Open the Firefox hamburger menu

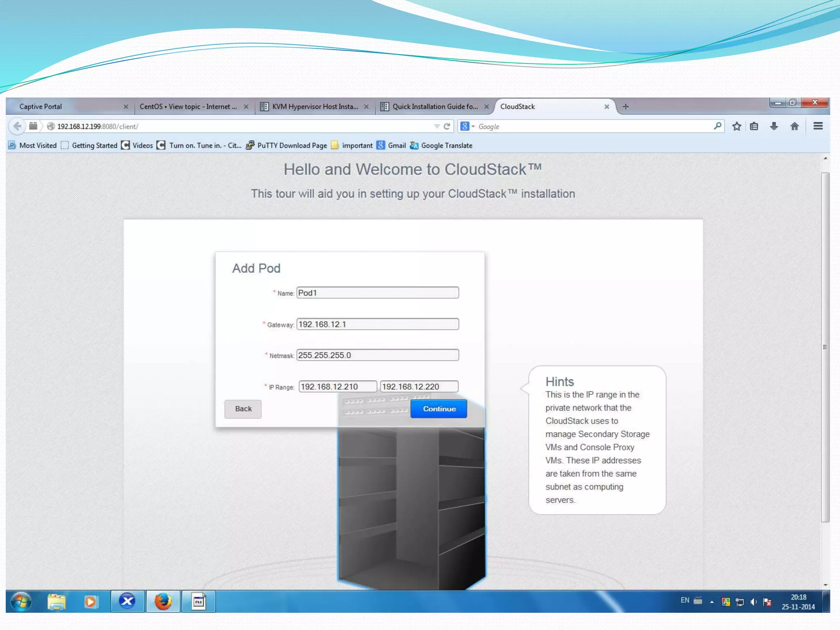818,126
